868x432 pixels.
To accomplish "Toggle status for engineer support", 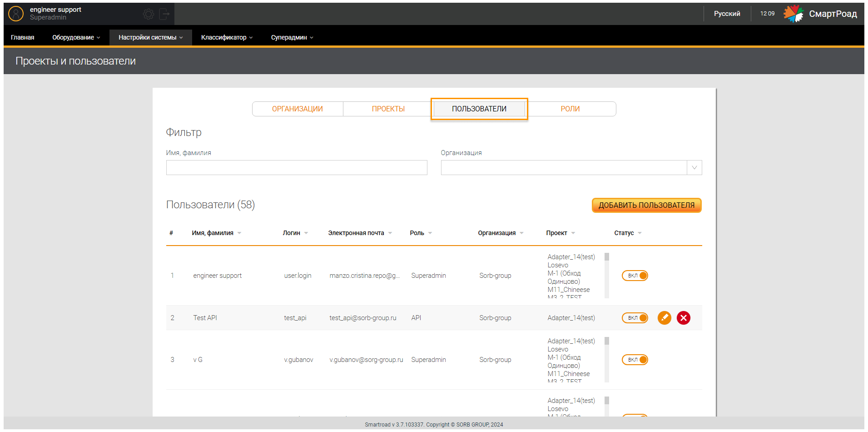I will click(x=635, y=276).
